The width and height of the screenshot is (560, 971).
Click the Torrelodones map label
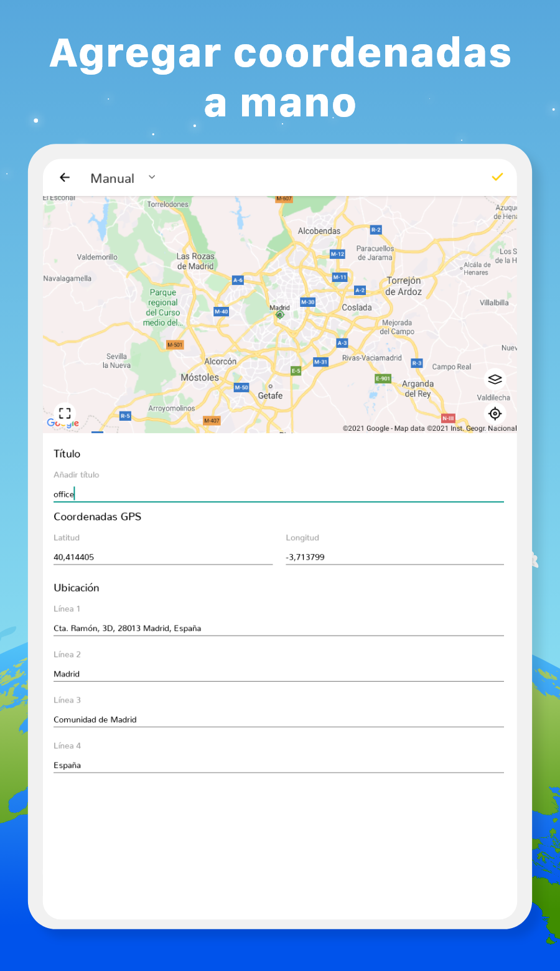tap(167, 204)
